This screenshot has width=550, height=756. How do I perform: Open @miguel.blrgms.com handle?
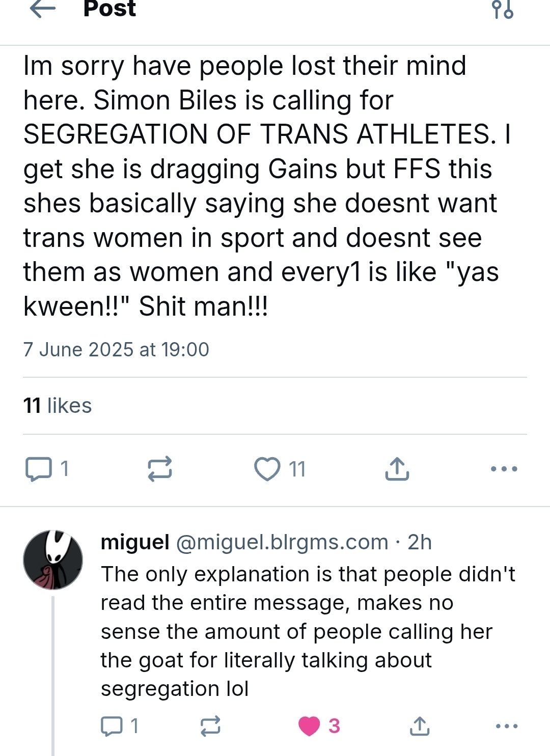point(282,542)
